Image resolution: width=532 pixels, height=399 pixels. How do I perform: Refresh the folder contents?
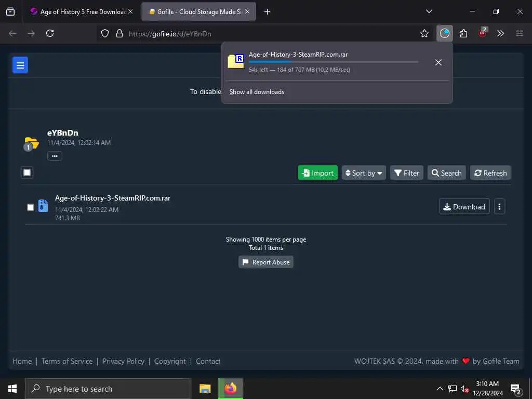490,173
